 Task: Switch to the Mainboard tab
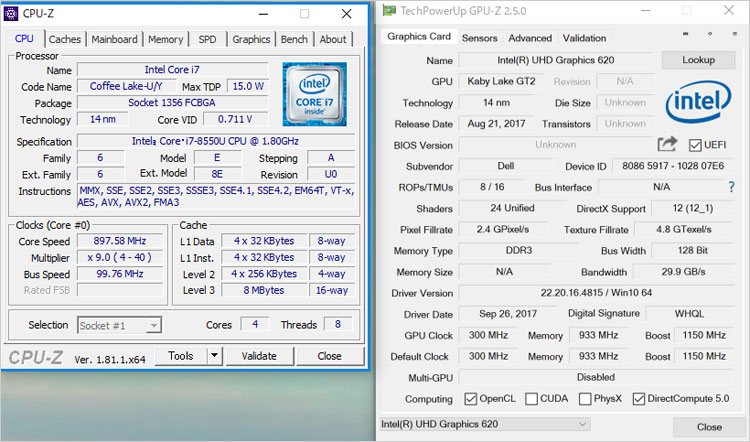tap(114, 39)
